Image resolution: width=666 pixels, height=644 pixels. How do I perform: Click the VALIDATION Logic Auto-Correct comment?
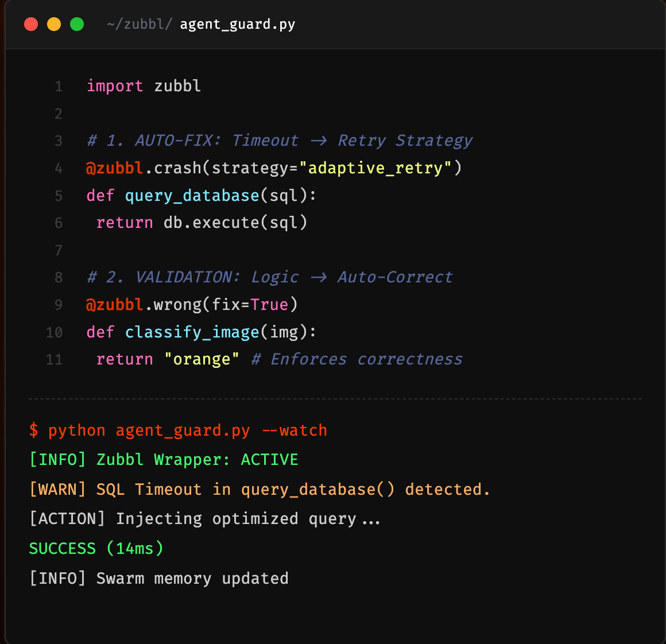(x=270, y=277)
